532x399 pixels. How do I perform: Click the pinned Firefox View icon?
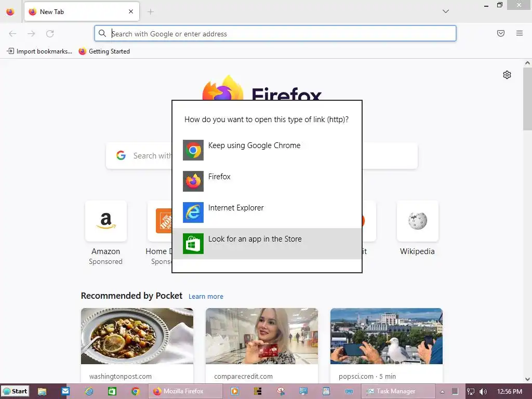(10, 12)
